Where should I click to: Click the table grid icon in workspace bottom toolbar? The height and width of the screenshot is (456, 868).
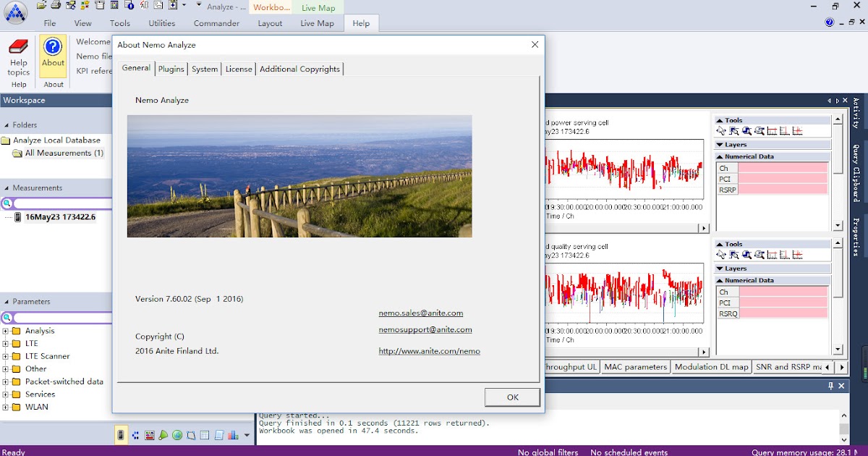coord(205,436)
